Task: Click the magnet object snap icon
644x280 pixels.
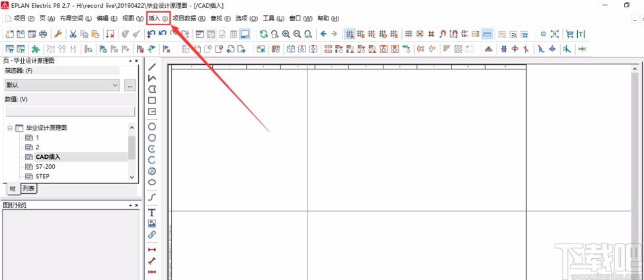Action: (443, 34)
